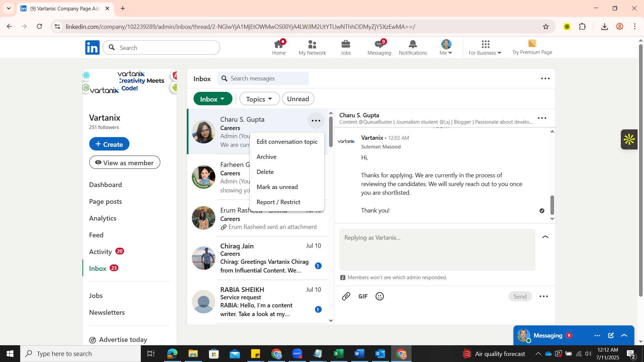644x362 pixels.
Task: Click the LinkedIn Search field
Action: pos(162,48)
